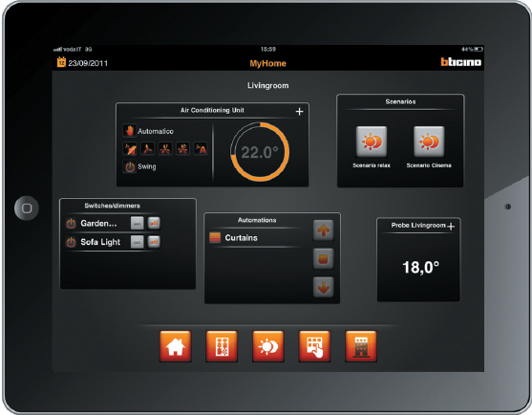Select the lowest fan speed icon
Screen dimensions: 532x415
(148, 149)
